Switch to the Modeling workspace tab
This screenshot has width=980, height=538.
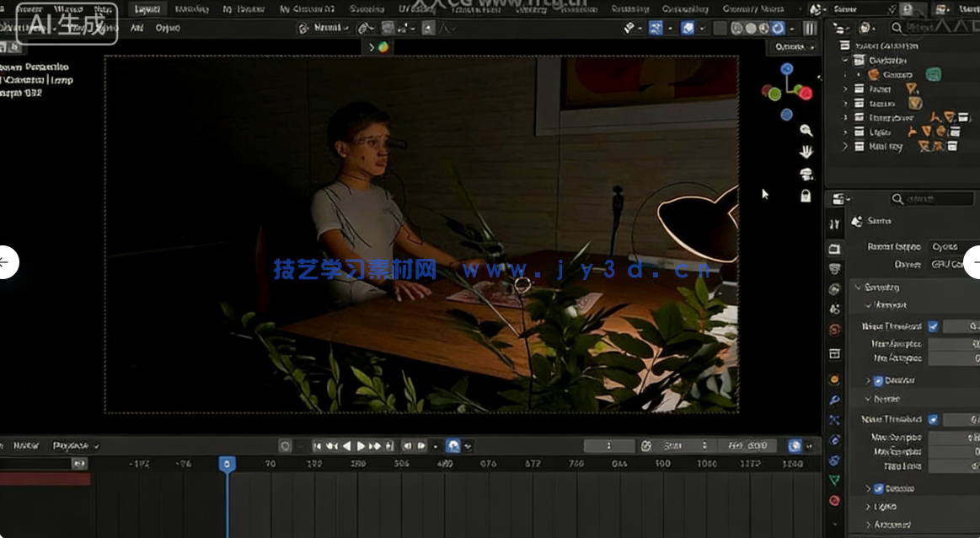click(x=190, y=8)
